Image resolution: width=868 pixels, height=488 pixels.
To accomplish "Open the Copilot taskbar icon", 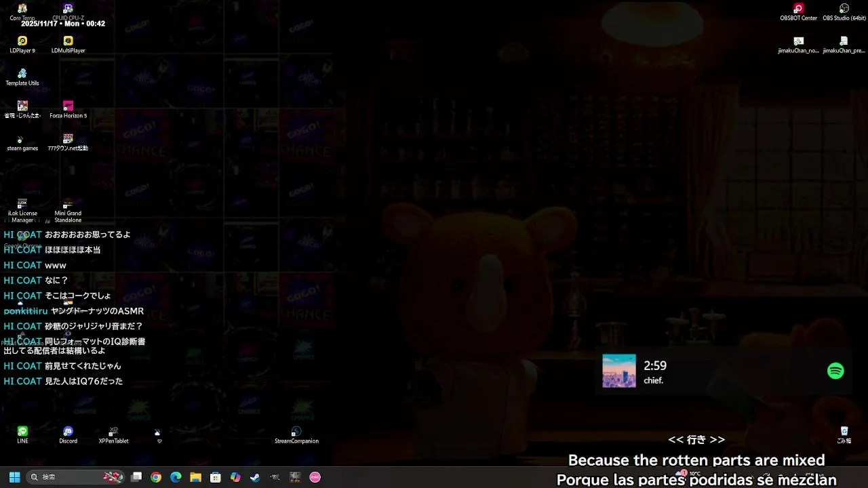I will pyautogui.click(x=235, y=477).
